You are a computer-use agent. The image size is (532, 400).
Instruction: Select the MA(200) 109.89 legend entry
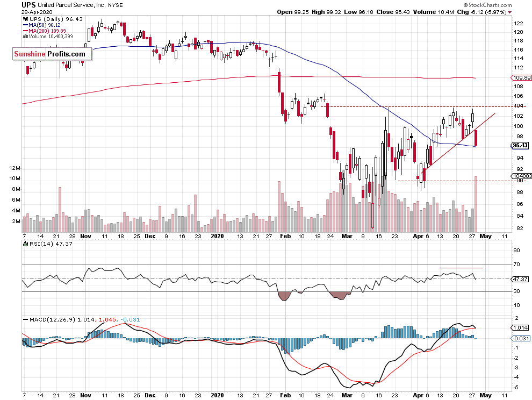click(x=45, y=31)
